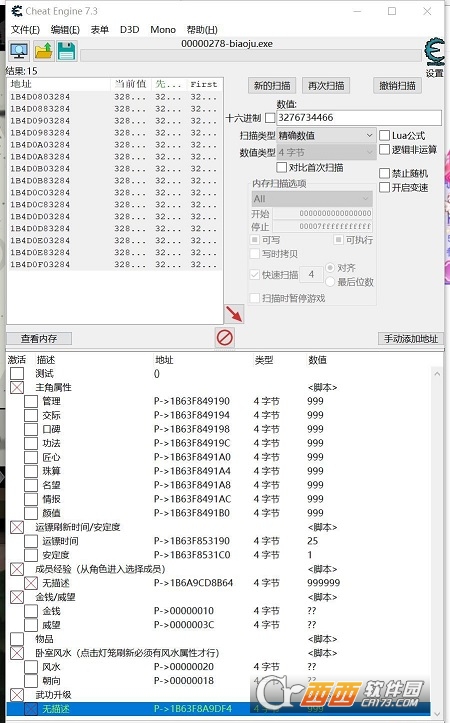Click the 撤销扫描 button
The height and width of the screenshot is (723, 450).
[397, 86]
